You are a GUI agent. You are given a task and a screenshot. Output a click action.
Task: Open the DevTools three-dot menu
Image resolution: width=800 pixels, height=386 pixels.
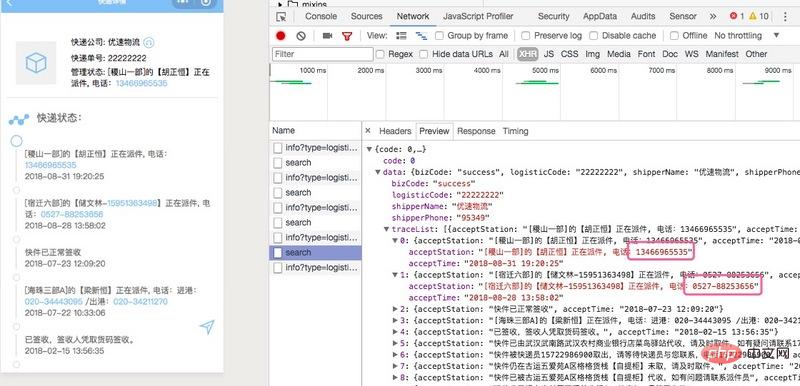point(785,16)
